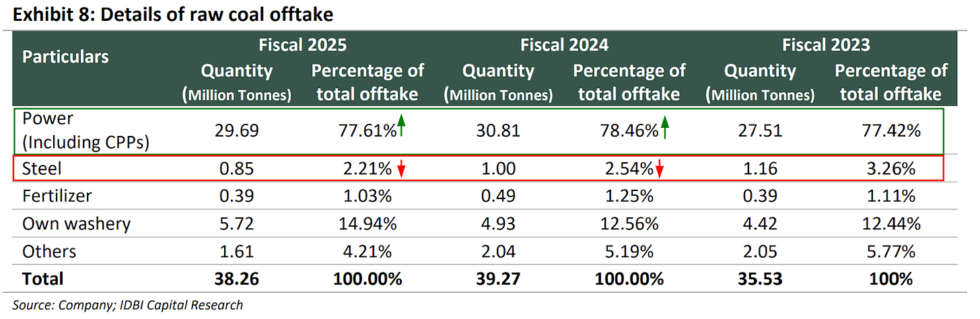Image resolution: width=980 pixels, height=319 pixels.
Task: Select Steel quantity 1.16
Action: (759, 170)
